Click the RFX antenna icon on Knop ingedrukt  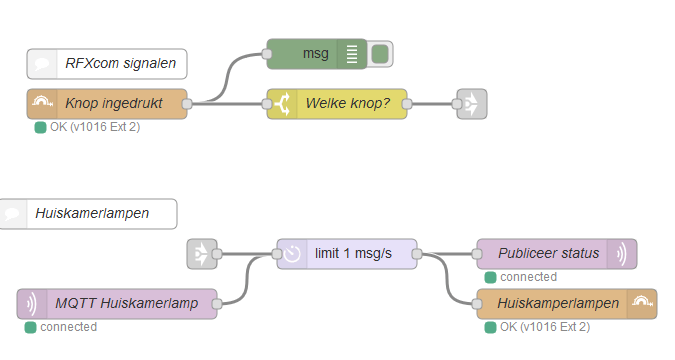42,102
